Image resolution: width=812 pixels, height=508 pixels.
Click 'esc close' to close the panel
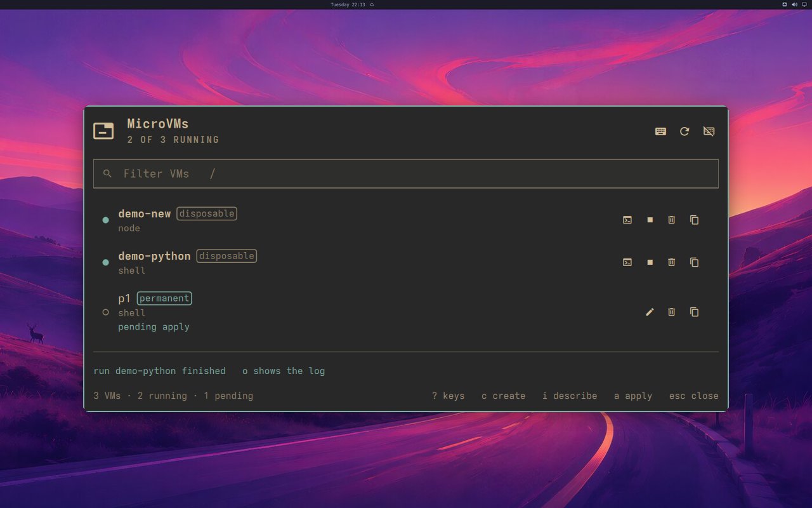693,396
